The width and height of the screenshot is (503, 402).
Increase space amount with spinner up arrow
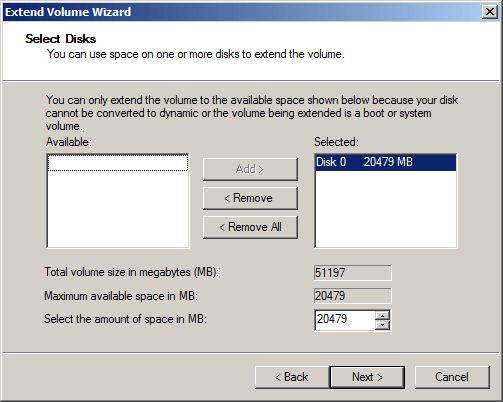pyautogui.click(x=382, y=315)
